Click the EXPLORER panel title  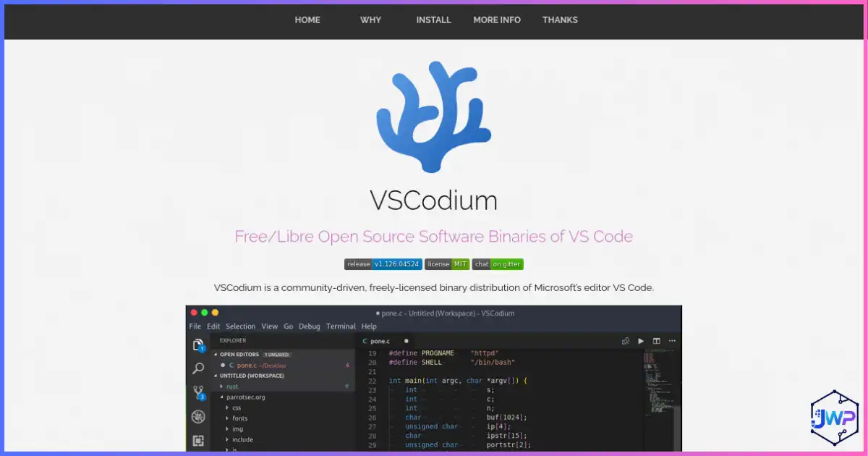(233, 340)
